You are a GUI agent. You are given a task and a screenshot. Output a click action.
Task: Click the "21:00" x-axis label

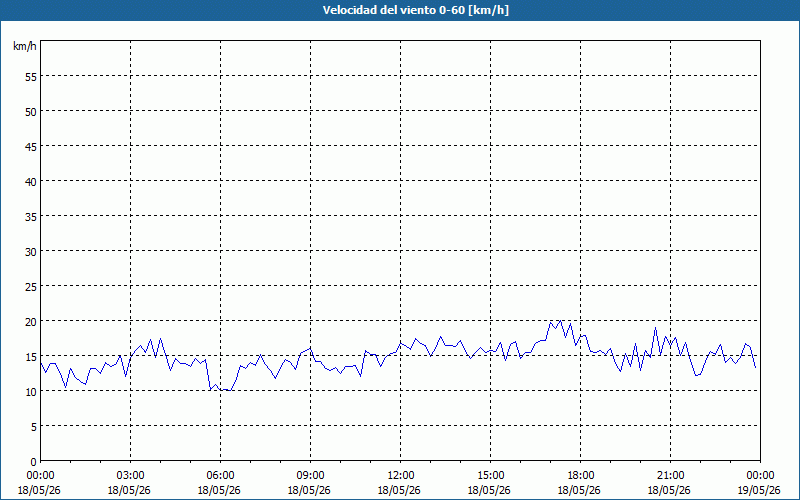coord(670,476)
